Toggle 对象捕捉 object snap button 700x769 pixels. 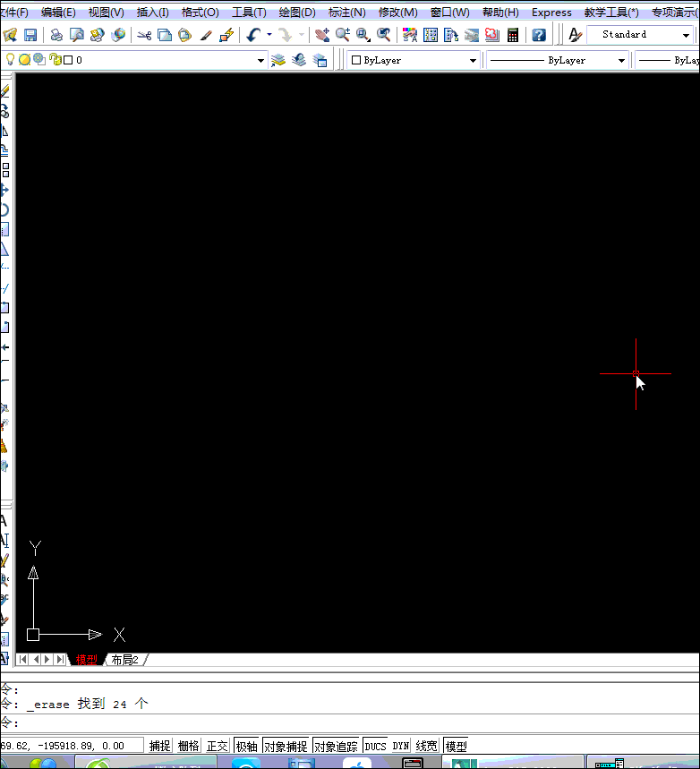click(286, 746)
